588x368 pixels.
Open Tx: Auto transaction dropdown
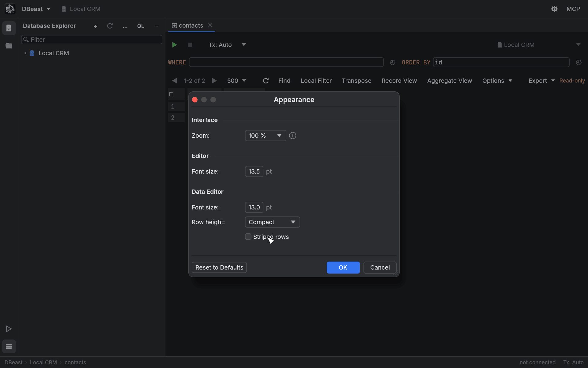pos(227,45)
